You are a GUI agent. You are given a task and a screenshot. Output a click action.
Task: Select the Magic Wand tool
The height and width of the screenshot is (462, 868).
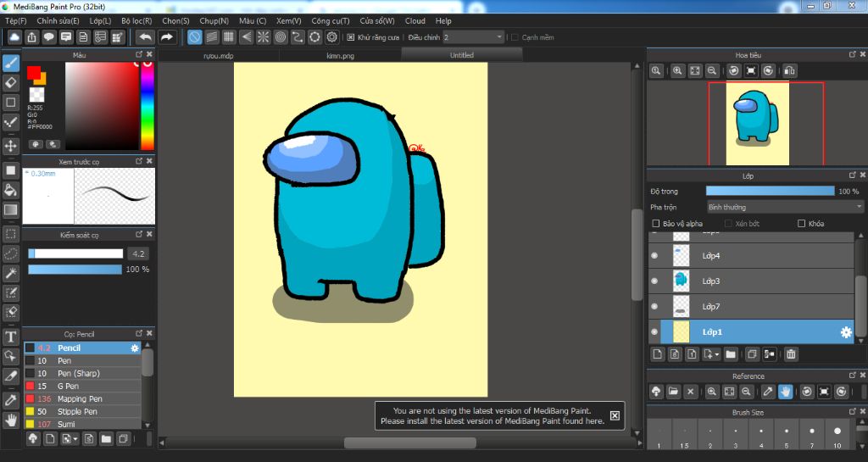click(x=10, y=273)
